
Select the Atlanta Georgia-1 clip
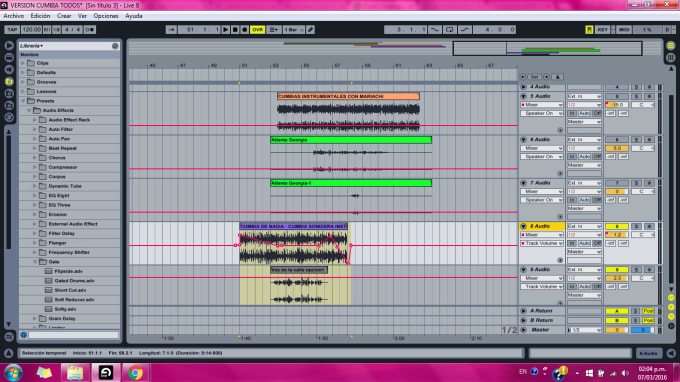pyautogui.click(x=351, y=183)
